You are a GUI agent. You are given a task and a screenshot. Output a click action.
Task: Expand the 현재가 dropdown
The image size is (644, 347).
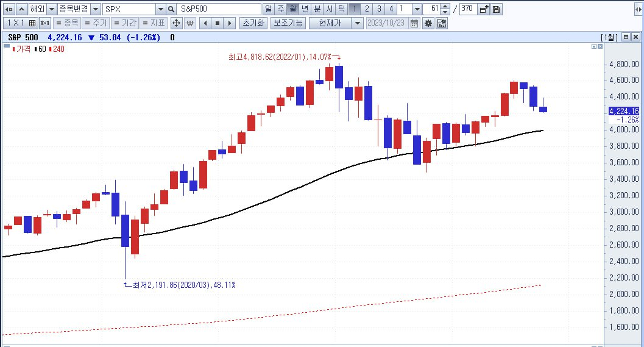coord(358,23)
